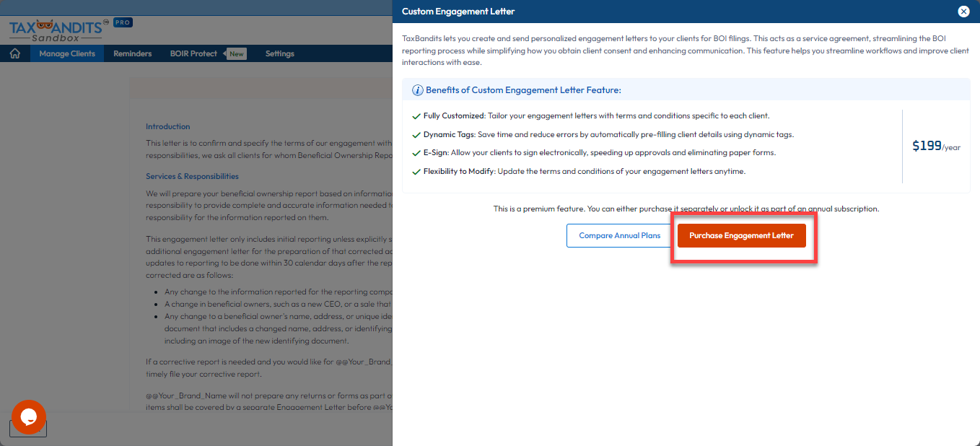
Task: Click the Compare Annual Plans button
Action: pos(620,235)
